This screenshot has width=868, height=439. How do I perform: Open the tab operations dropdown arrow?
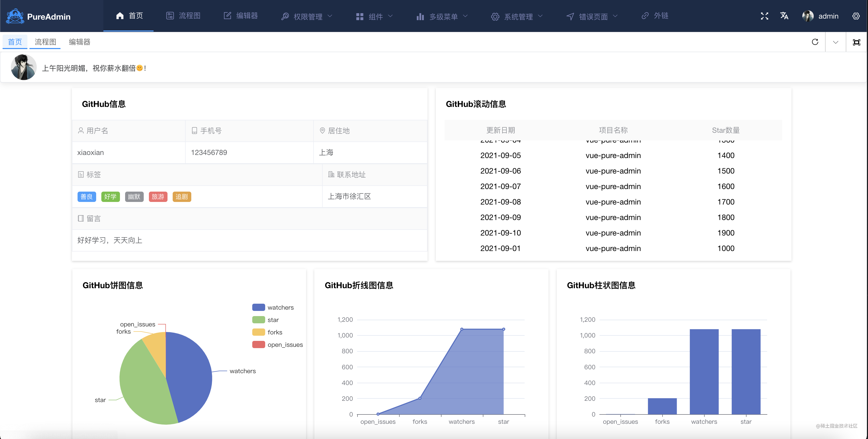coord(836,42)
